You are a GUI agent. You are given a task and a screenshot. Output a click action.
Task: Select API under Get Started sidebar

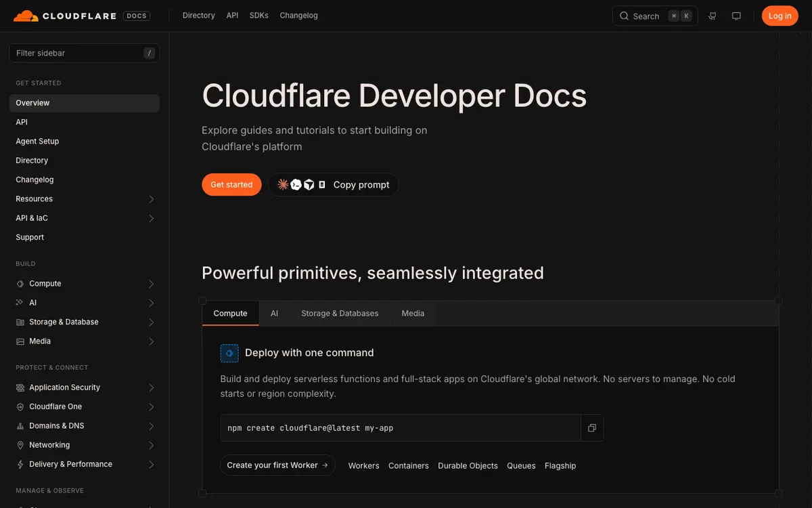[x=85, y=123]
